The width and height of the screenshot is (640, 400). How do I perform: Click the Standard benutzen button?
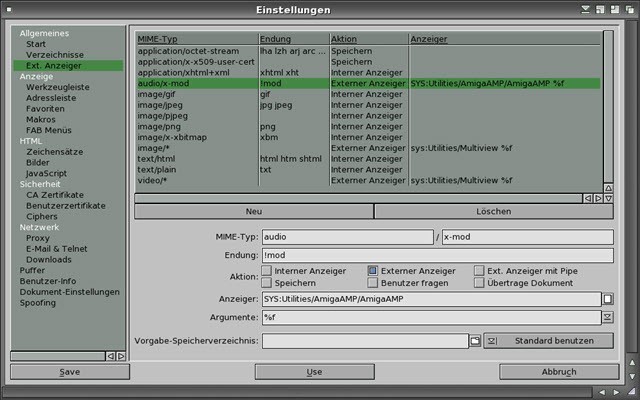pyautogui.click(x=549, y=341)
